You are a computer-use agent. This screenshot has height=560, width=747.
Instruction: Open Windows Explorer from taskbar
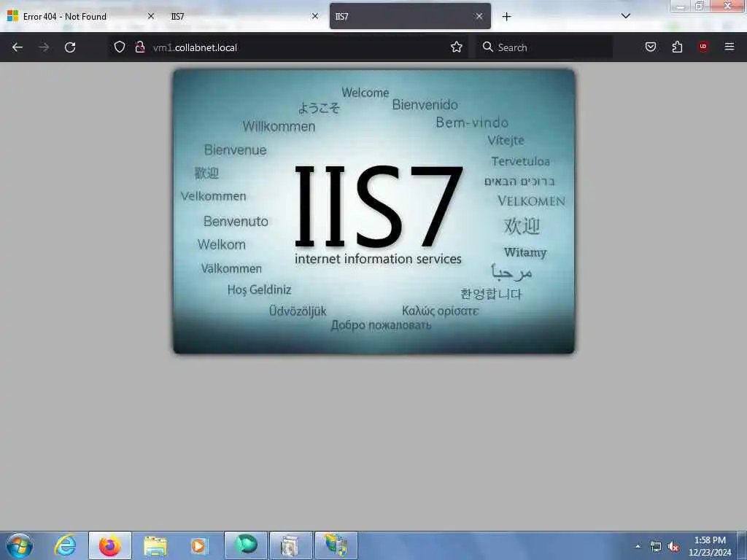tap(155, 545)
